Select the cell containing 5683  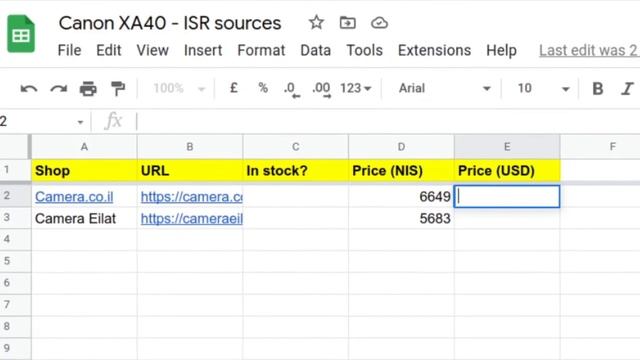click(401, 218)
